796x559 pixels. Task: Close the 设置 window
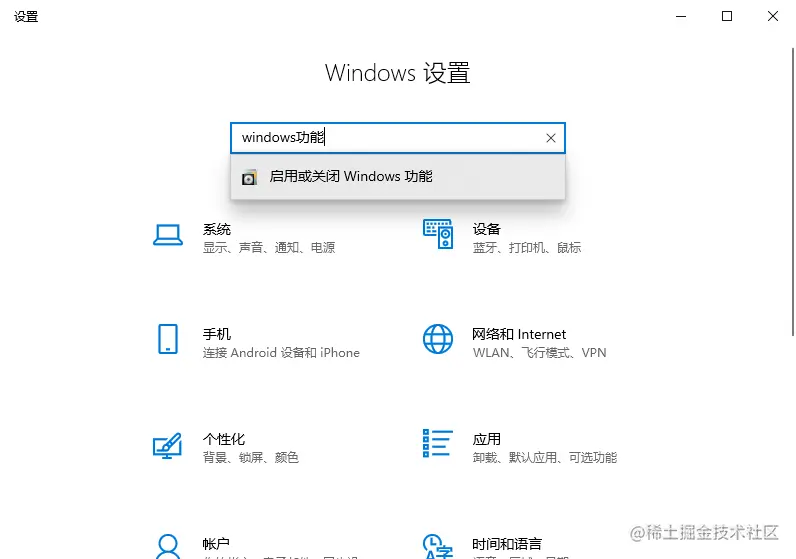coord(773,16)
